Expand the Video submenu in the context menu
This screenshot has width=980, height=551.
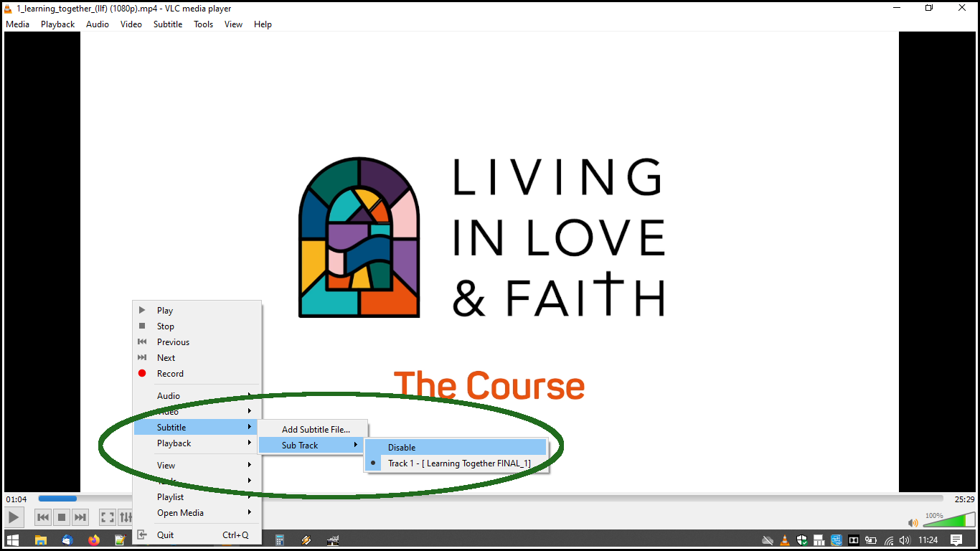point(197,411)
